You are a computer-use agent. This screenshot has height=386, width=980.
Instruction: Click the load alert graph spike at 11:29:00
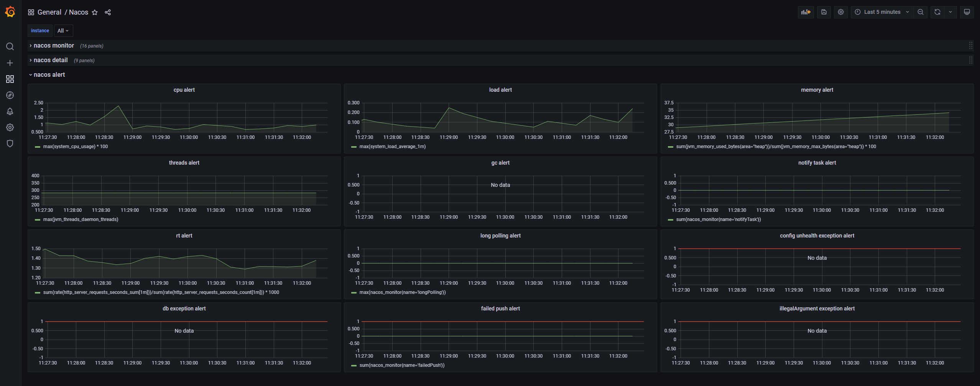[x=449, y=108]
